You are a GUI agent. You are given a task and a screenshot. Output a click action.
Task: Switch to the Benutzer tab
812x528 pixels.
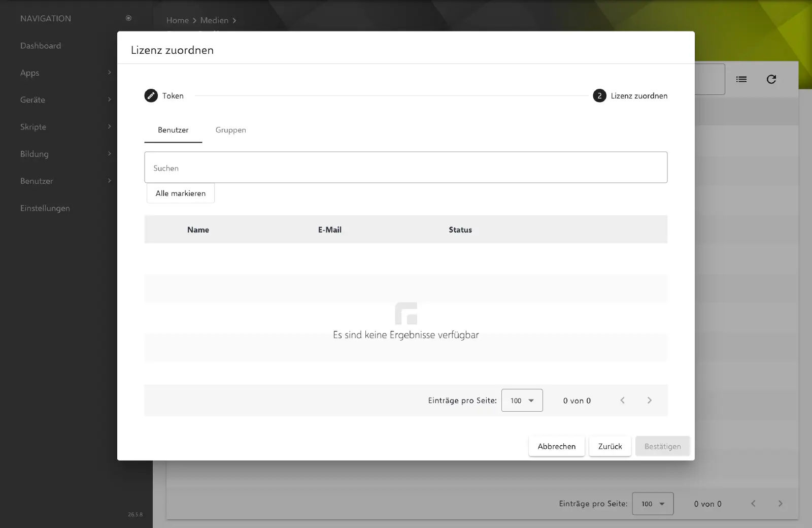[x=173, y=130]
